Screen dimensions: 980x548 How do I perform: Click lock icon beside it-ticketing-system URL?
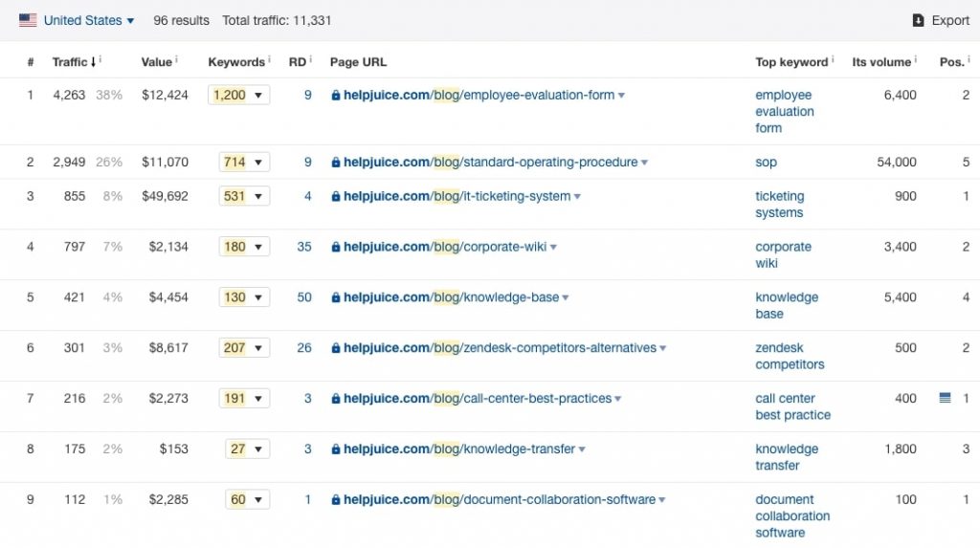click(336, 197)
